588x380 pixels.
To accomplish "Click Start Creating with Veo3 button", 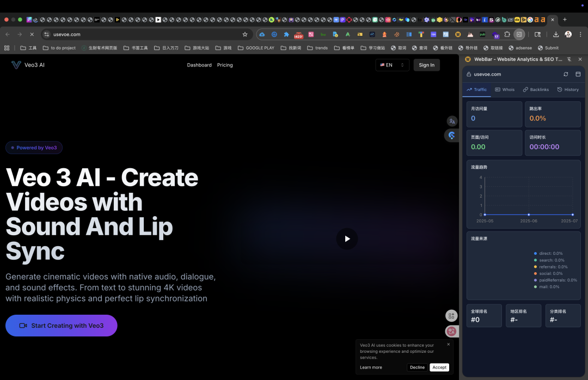I will 61,326.
